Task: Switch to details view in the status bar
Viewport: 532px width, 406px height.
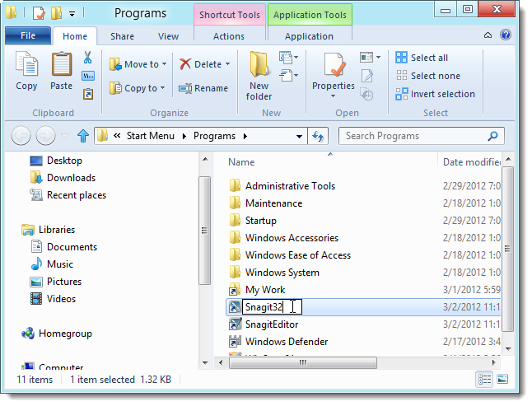Action: (x=484, y=379)
